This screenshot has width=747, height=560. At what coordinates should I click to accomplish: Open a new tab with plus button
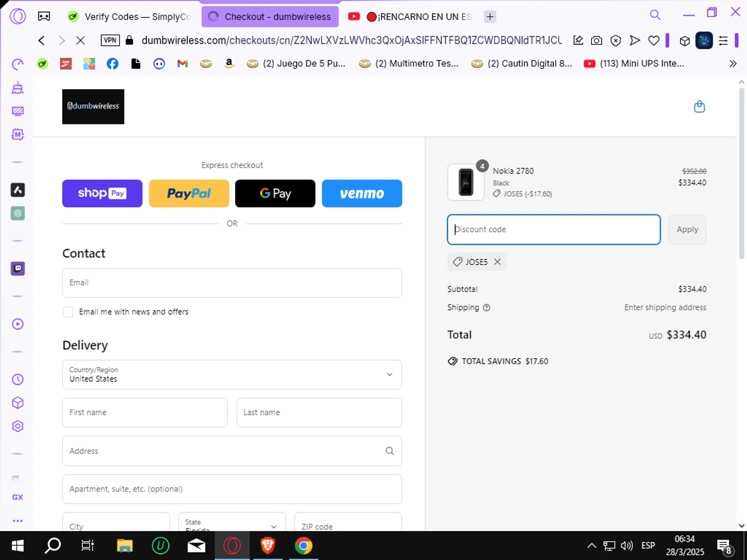tap(490, 16)
